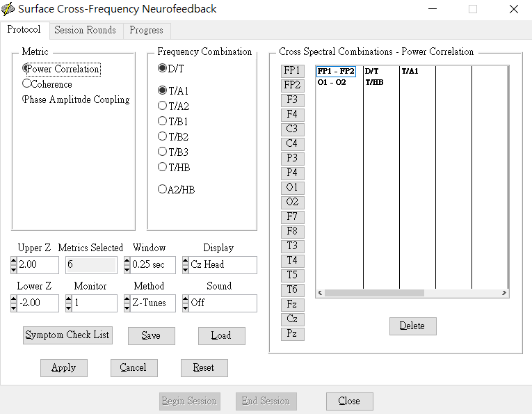Select the P3 electrode button
Screen dimensions: 532x414
(293, 159)
